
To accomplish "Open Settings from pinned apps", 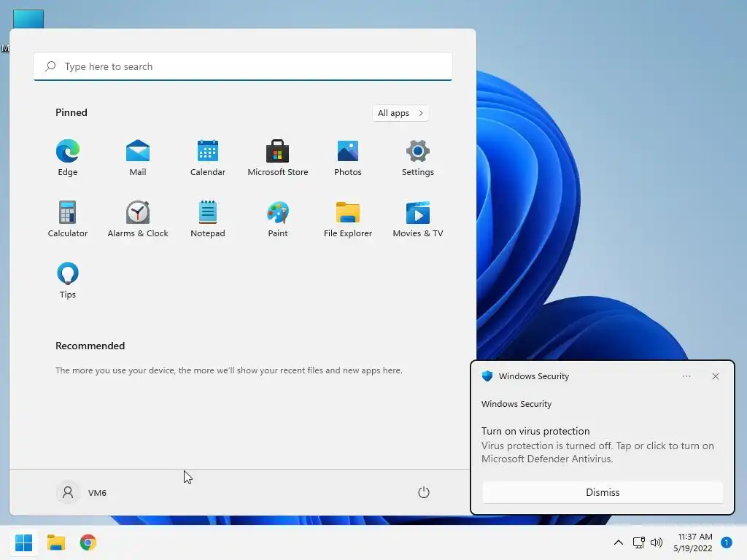I will 418,158.
